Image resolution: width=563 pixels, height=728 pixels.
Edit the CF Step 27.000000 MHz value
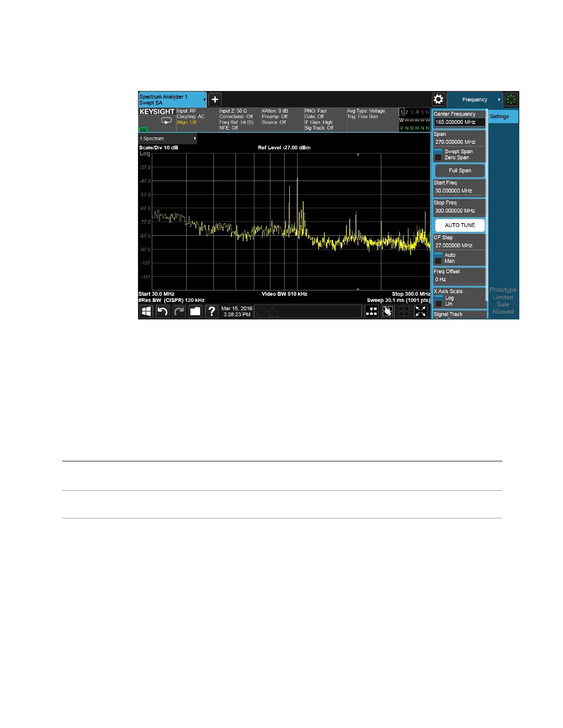tap(460, 245)
